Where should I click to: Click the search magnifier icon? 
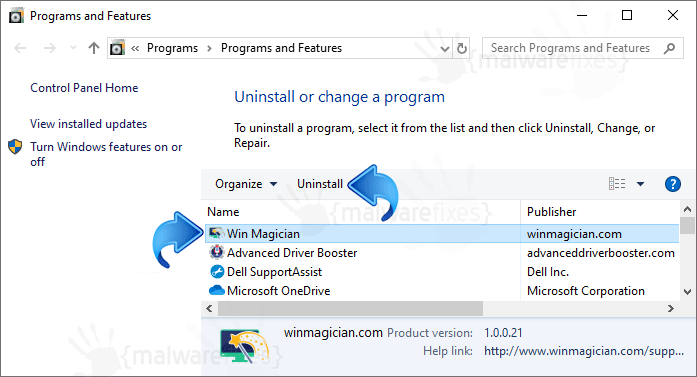669,48
